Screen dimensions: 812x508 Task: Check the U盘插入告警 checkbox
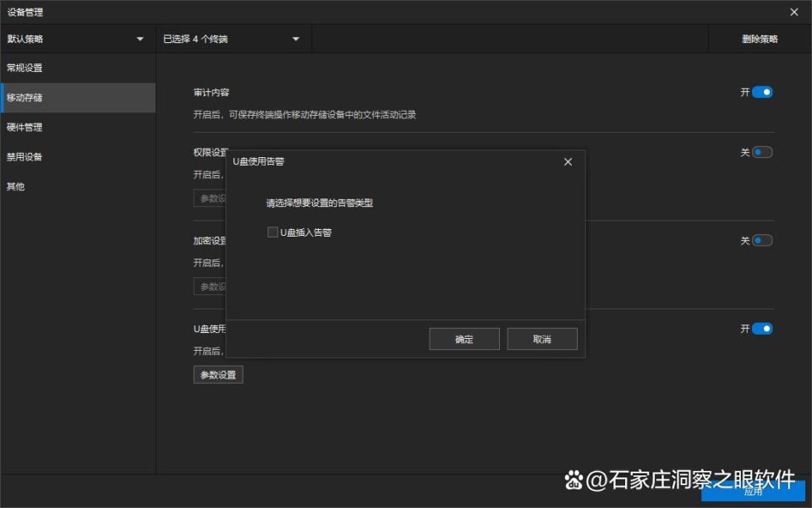click(x=272, y=232)
